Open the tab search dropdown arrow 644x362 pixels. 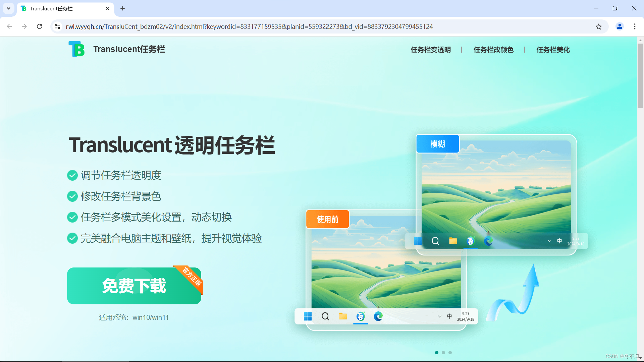(x=8, y=8)
